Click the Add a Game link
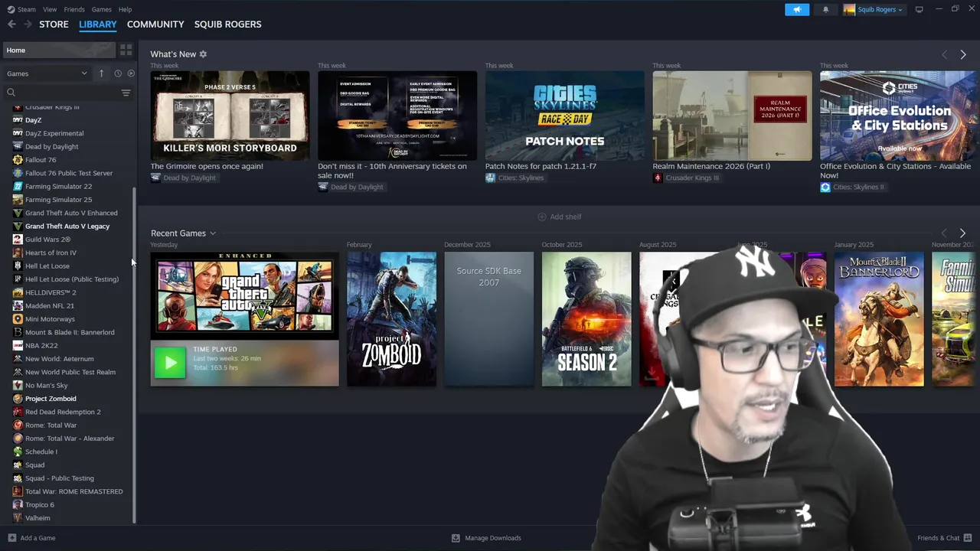Viewport: 980px width, 551px height. click(x=38, y=538)
